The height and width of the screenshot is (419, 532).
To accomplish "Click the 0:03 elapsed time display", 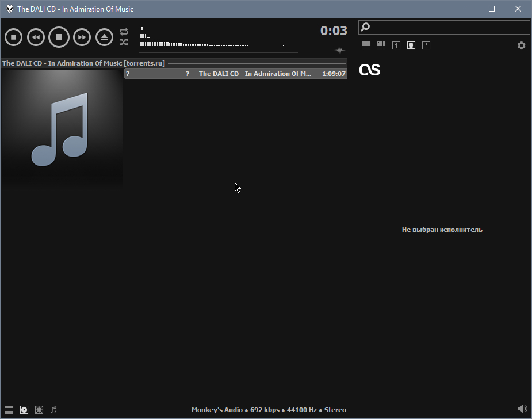I will [334, 31].
